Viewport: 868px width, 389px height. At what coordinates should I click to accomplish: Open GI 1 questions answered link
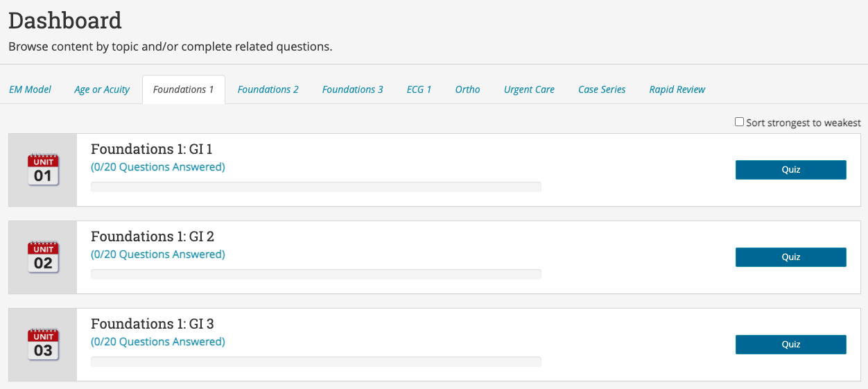click(158, 167)
